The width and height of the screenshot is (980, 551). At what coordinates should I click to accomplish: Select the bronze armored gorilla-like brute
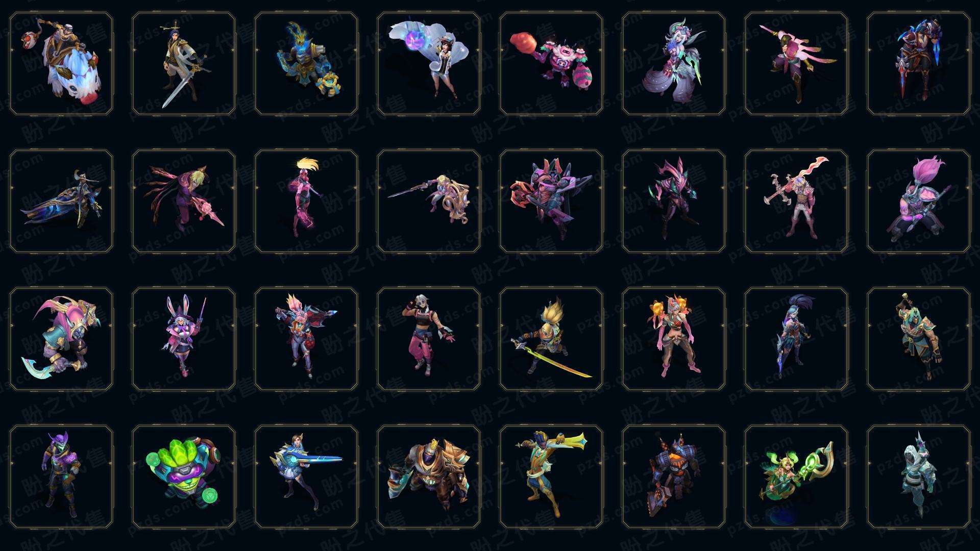429,477
